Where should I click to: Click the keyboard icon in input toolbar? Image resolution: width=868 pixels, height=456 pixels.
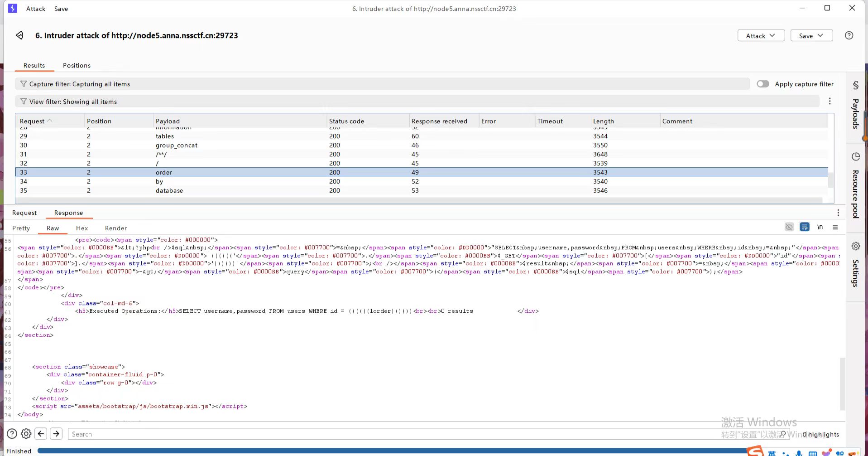pyautogui.click(x=813, y=453)
